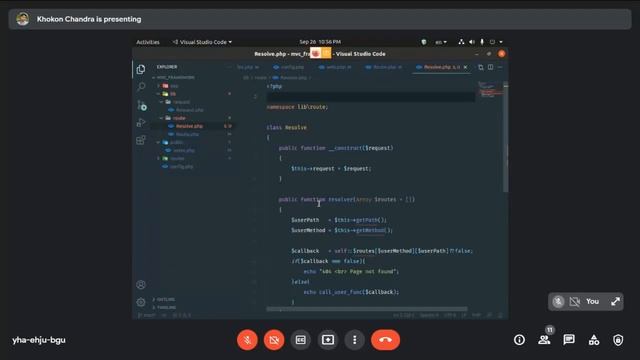
Task: Click Khokon Chandra presenter avatar
Action: tap(22, 19)
